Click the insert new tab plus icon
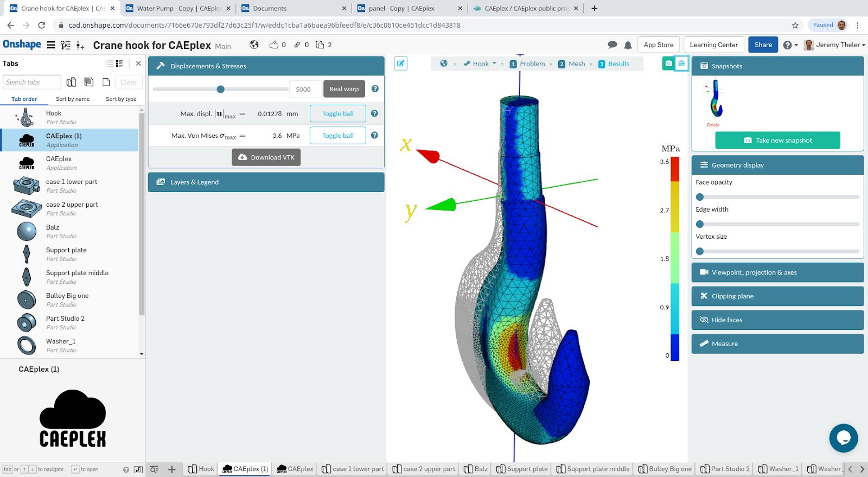The width and height of the screenshot is (868, 477). 172,469
